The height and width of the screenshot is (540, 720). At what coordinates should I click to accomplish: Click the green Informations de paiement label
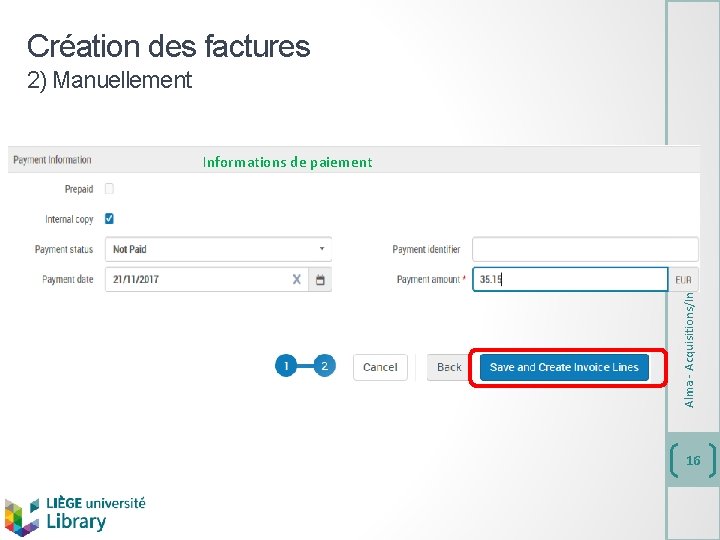click(287, 162)
